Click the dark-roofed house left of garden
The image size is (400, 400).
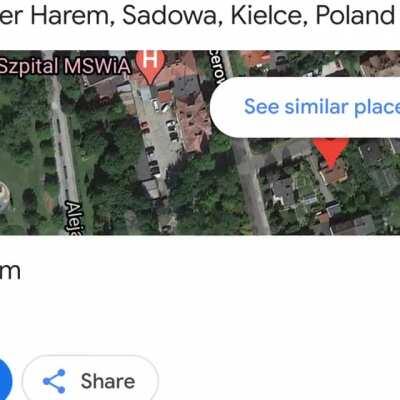[x=283, y=192]
